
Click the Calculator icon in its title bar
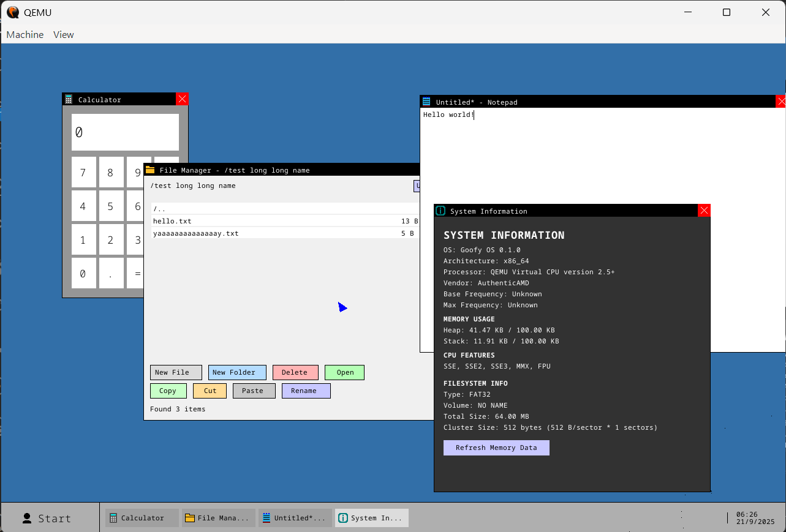(x=69, y=99)
